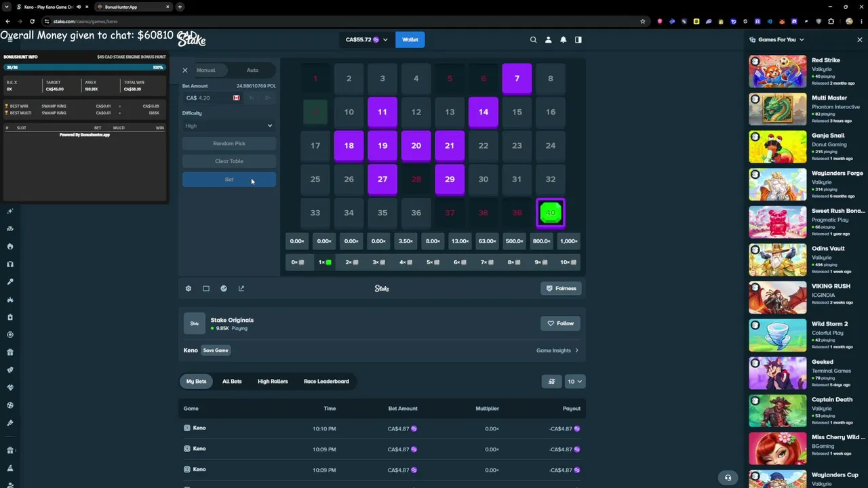This screenshot has height=488, width=868.
Task: Switch to Manual betting tab
Action: click(205, 70)
